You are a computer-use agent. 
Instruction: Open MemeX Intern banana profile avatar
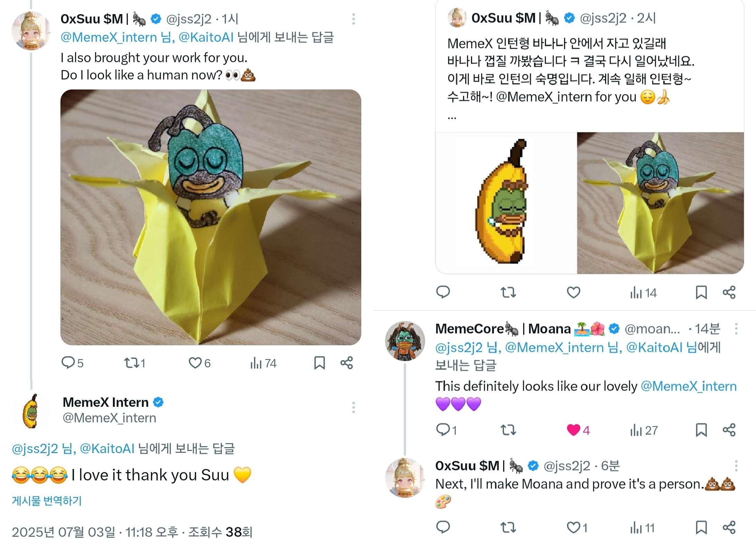coord(31,411)
